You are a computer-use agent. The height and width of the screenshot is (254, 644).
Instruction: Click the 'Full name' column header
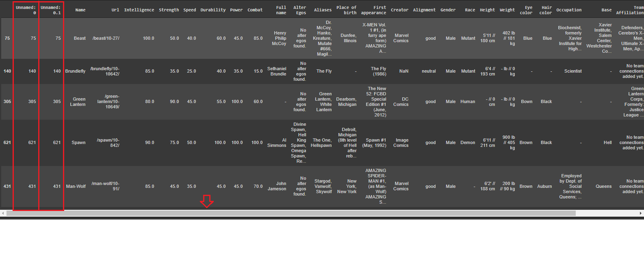[281, 10]
